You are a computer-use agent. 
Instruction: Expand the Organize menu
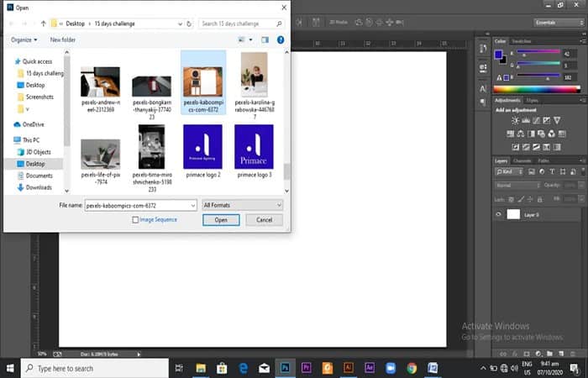click(x=24, y=39)
